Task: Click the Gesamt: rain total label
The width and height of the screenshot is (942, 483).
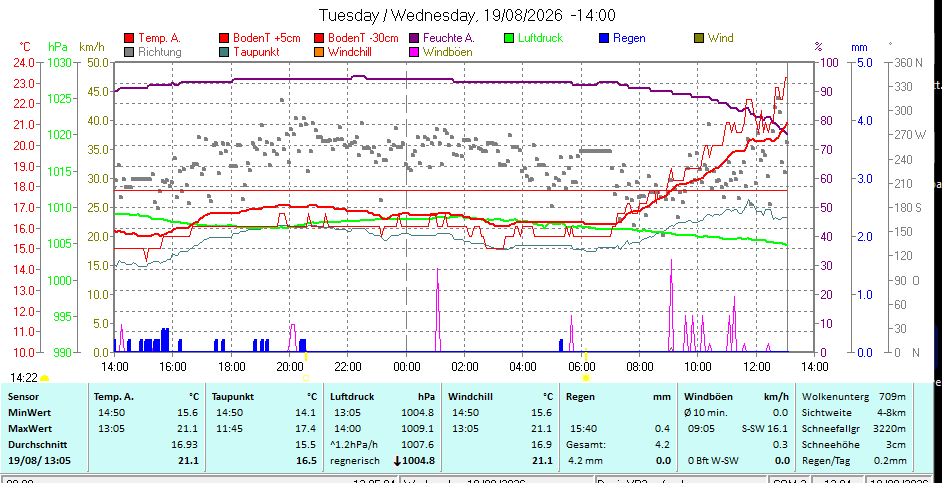Action: pyautogui.click(x=586, y=445)
